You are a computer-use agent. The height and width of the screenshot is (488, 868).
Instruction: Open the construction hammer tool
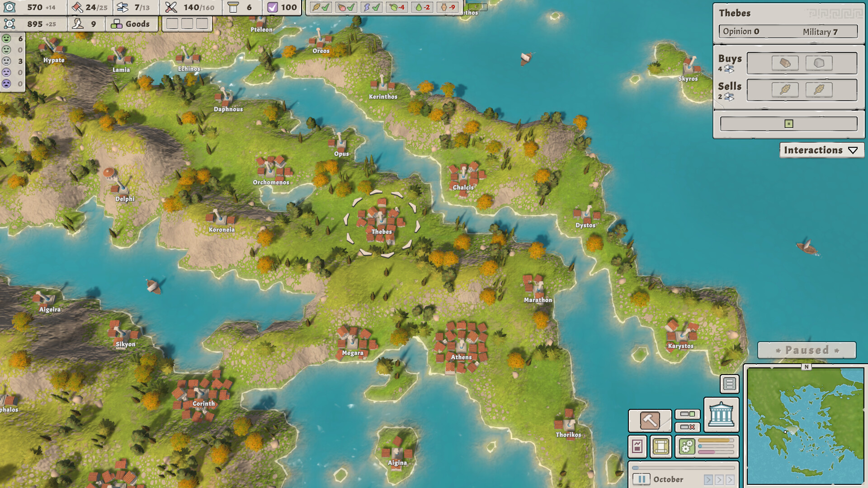[650, 420]
